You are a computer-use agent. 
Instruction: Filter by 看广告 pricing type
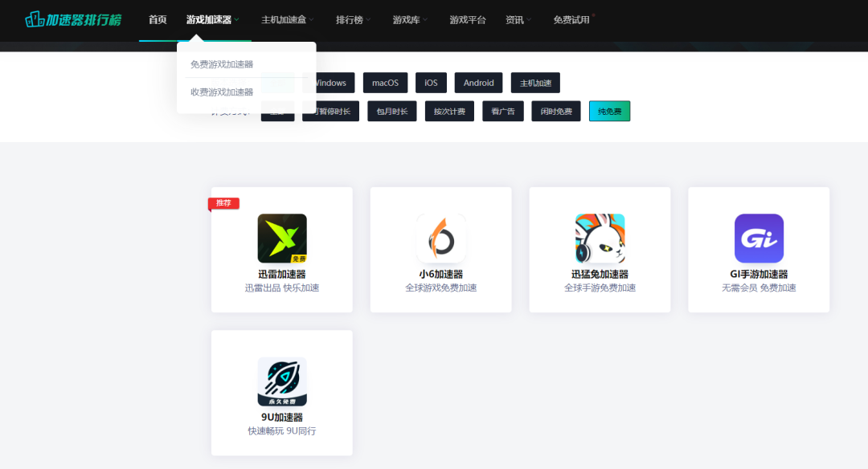[503, 112]
